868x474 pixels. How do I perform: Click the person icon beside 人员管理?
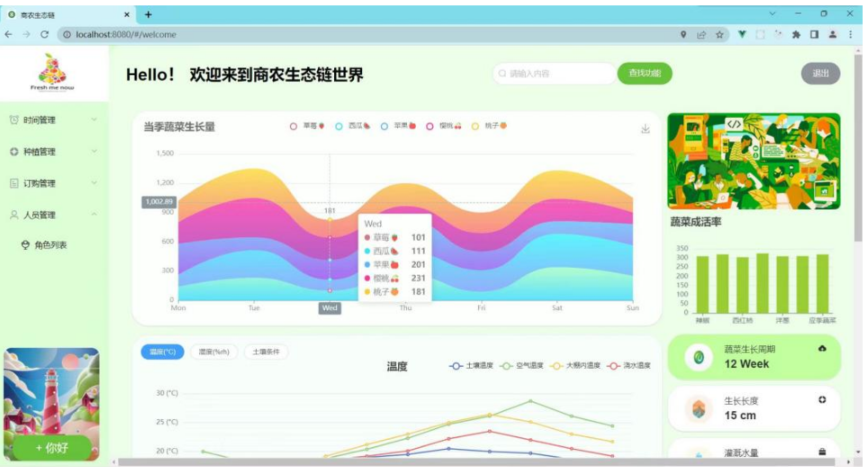(14, 214)
